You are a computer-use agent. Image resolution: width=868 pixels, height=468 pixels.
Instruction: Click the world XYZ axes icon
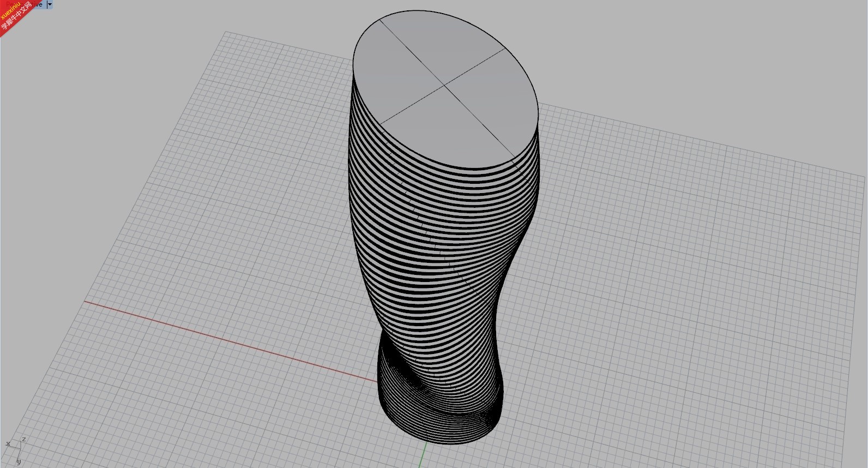(15, 451)
